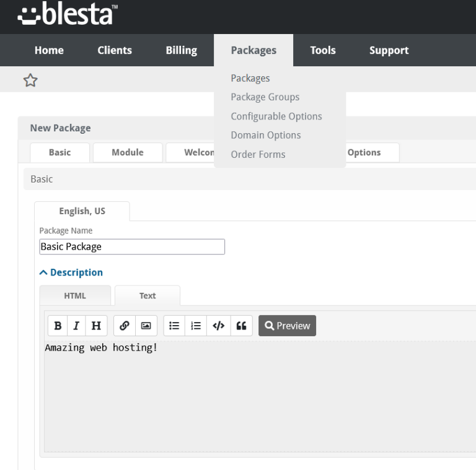This screenshot has height=470, width=476.
Task: Open Order Forms from the dropdown
Action: click(x=258, y=154)
